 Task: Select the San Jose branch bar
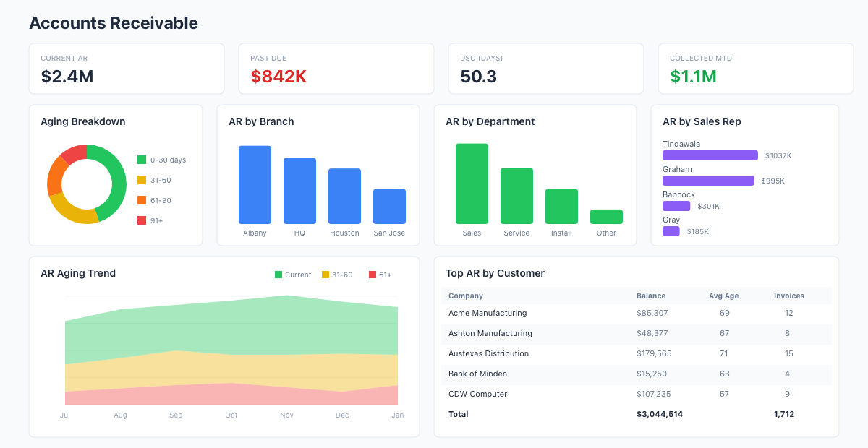click(389, 206)
